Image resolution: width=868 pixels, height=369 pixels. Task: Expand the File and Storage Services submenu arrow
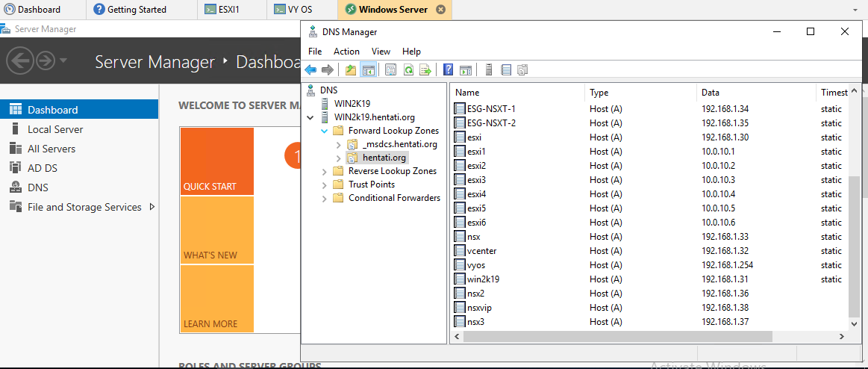(152, 207)
